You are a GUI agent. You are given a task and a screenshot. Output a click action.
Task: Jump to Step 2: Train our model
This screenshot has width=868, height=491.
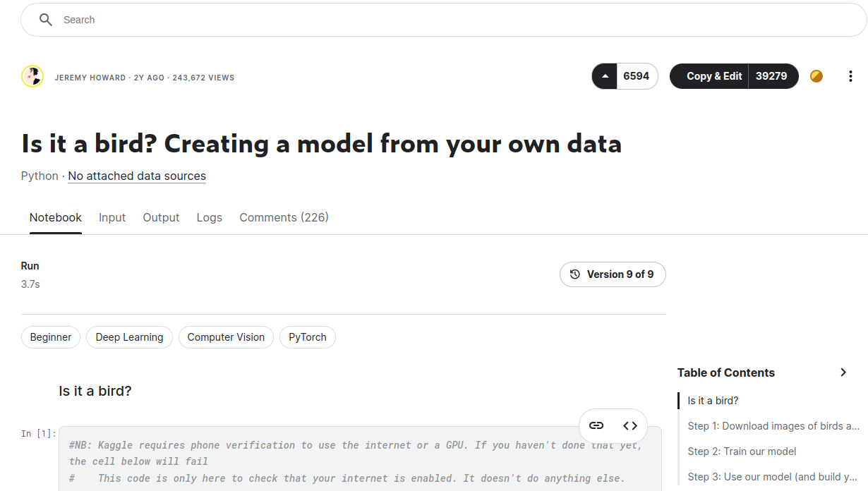(x=742, y=451)
